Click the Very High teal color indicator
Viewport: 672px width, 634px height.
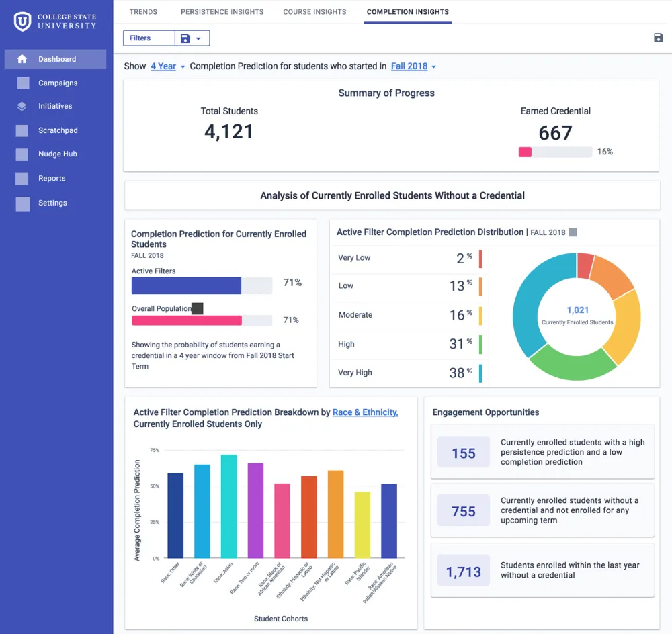pos(480,373)
